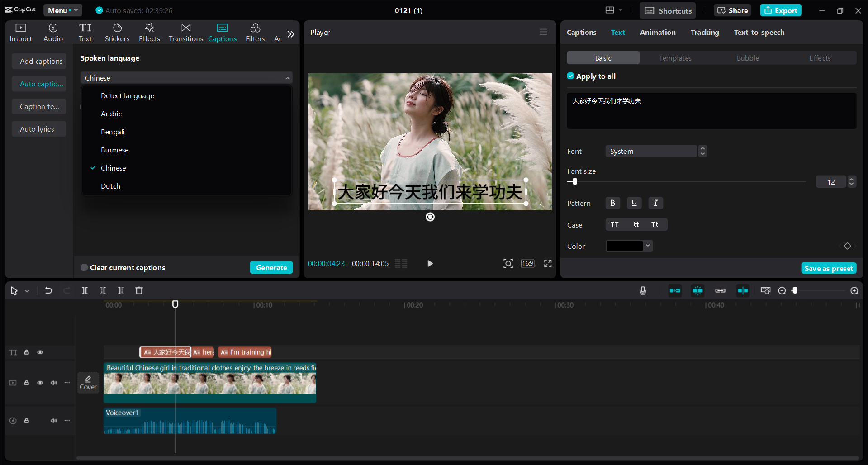
Task: Toggle bold pattern for caption text
Action: click(x=612, y=203)
